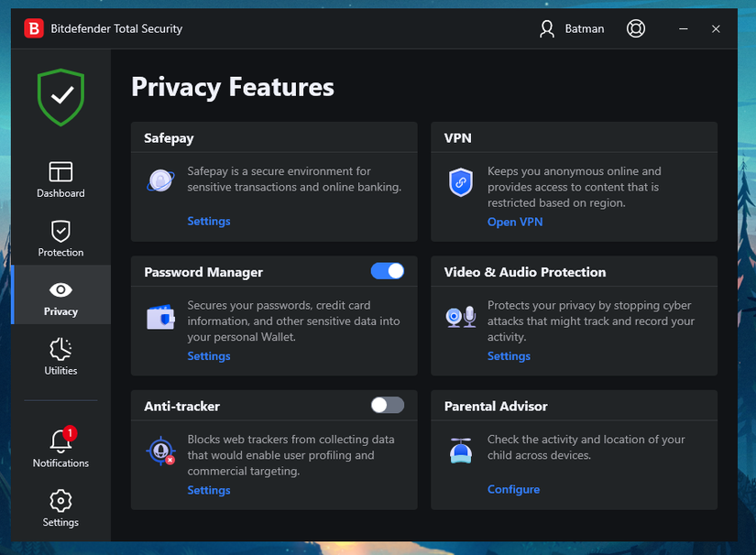Image resolution: width=756 pixels, height=555 pixels.
Task: Click the Safepay card title
Action: (x=169, y=138)
